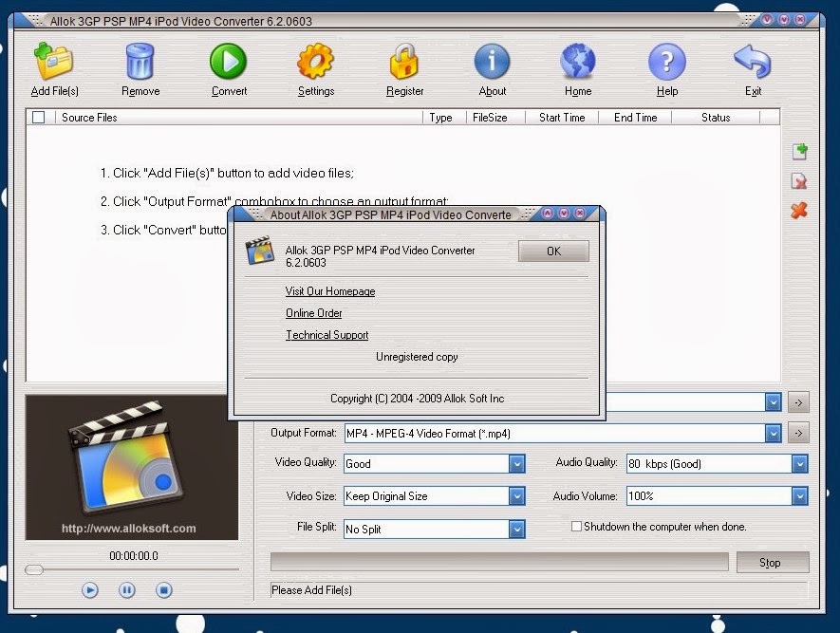
Task: Click OK in the About dialog
Action: [553, 251]
